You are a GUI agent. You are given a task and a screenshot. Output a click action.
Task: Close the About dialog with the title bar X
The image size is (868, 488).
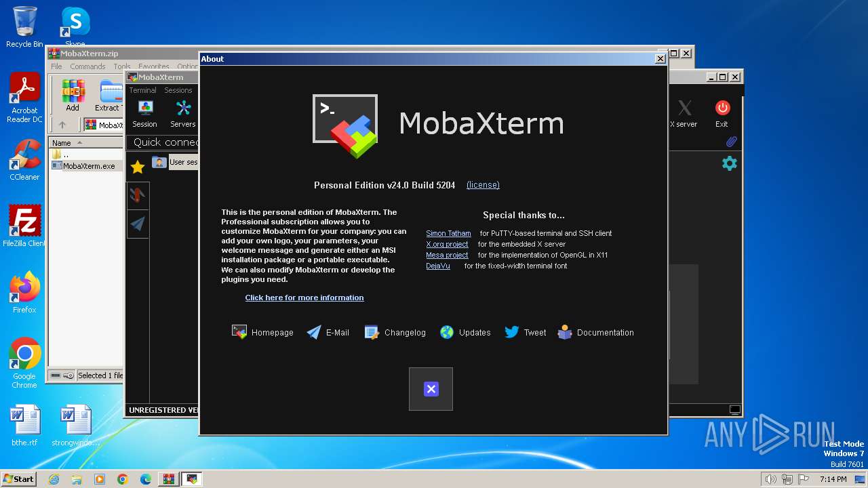[x=660, y=59]
